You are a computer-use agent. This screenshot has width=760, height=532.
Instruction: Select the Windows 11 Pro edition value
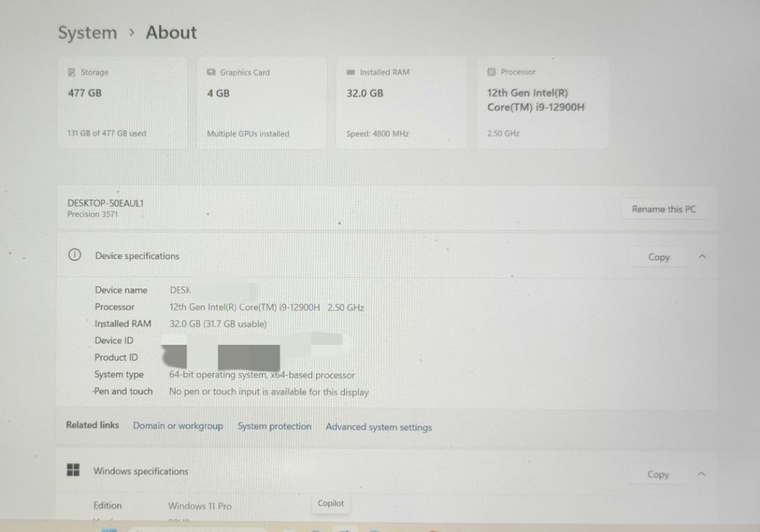click(x=200, y=506)
